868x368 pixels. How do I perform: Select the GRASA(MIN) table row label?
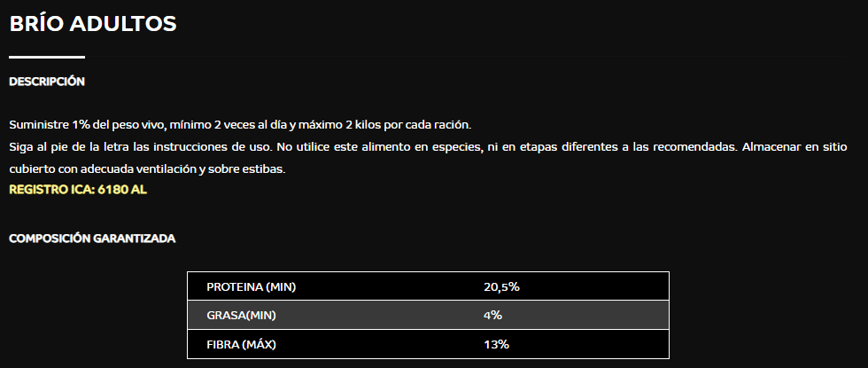coord(241,316)
